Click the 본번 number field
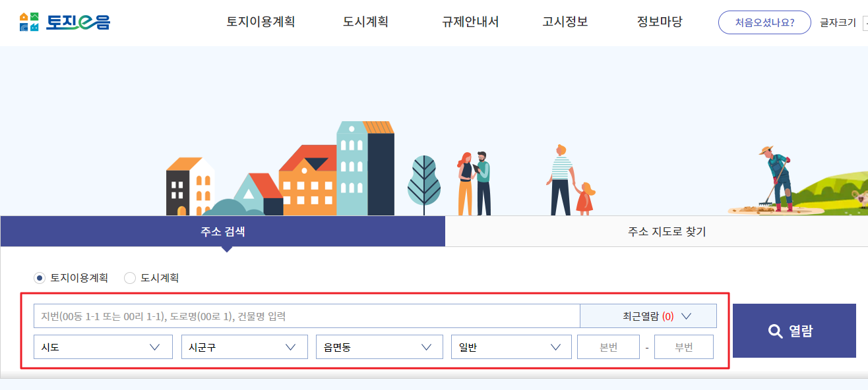 pos(608,346)
